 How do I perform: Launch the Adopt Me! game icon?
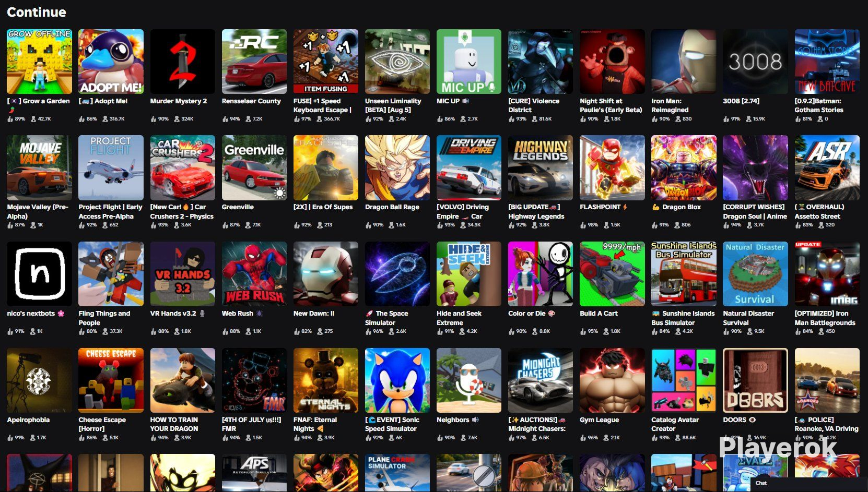click(x=111, y=62)
